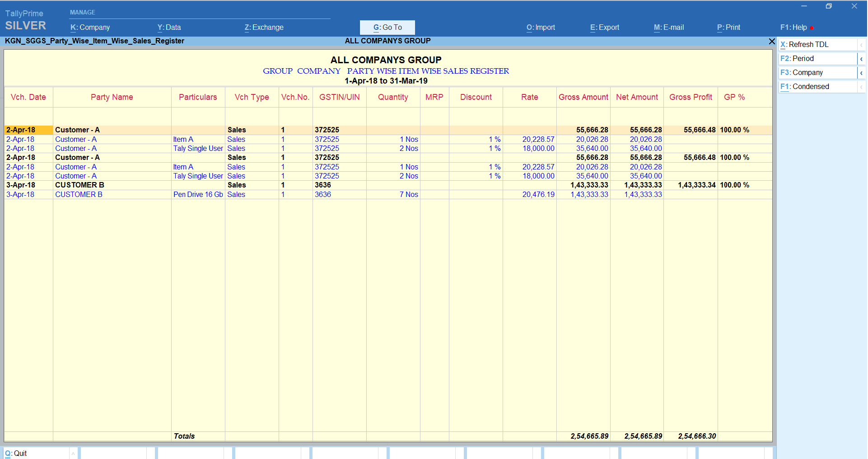Click the MRP column header
This screenshot has width=868, height=459.
pyautogui.click(x=434, y=97)
